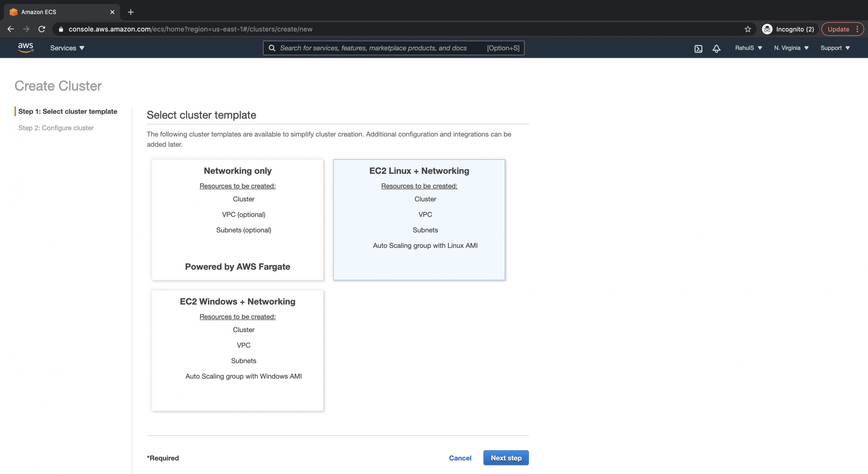Open the Services menu
The image size is (868, 474).
pyautogui.click(x=67, y=48)
